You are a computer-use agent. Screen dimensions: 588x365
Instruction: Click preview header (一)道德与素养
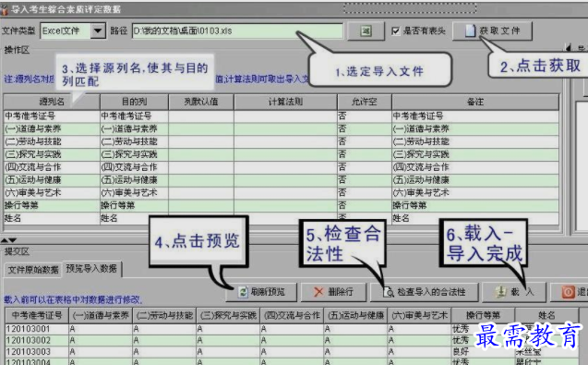pyautogui.click(x=101, y=315)
